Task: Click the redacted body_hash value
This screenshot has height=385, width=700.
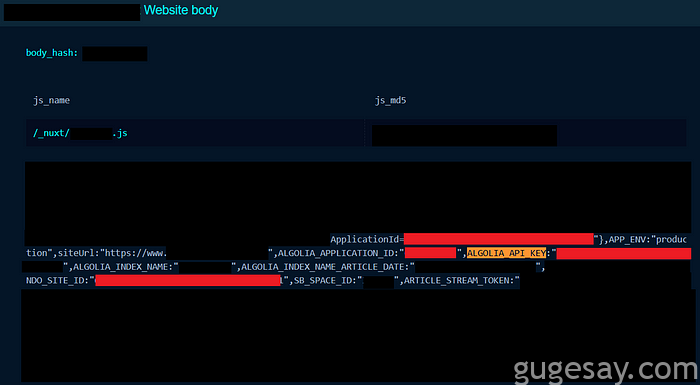Action: 115,54
